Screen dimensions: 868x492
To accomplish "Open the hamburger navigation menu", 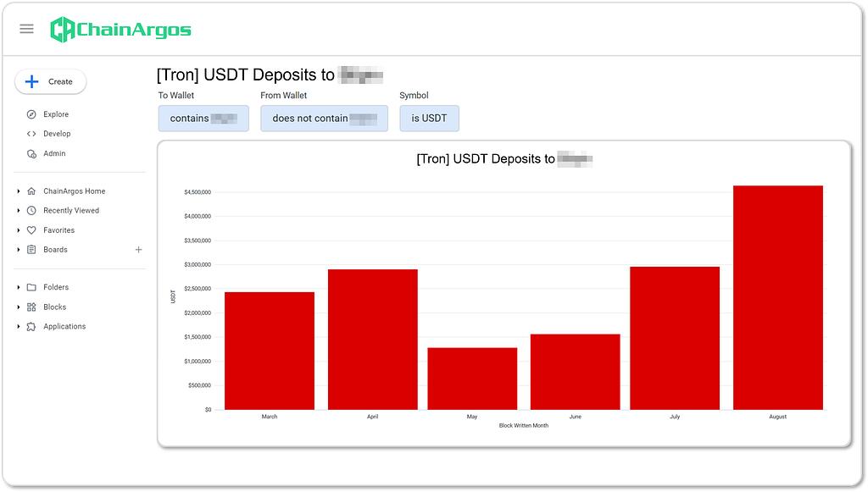I will point(26,29).
